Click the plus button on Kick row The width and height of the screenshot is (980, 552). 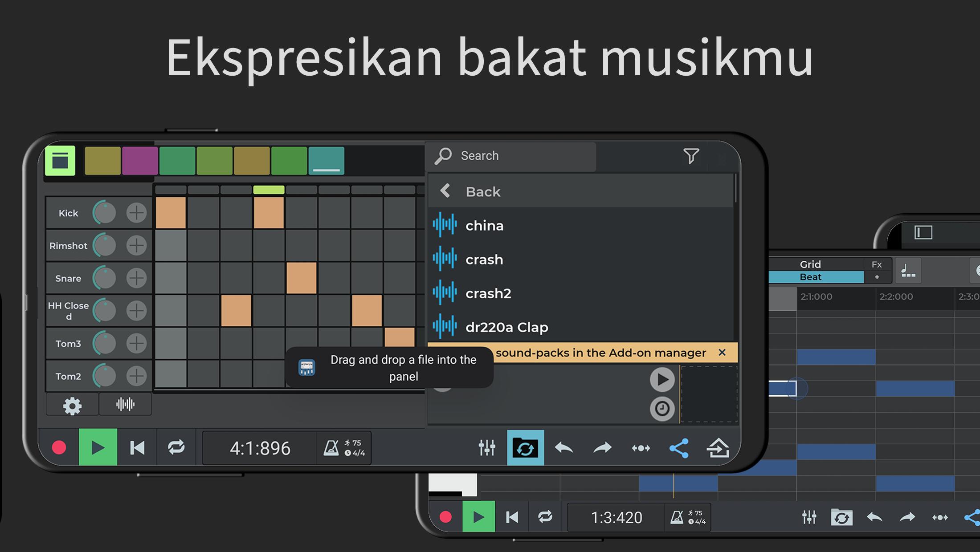point(136,213)
